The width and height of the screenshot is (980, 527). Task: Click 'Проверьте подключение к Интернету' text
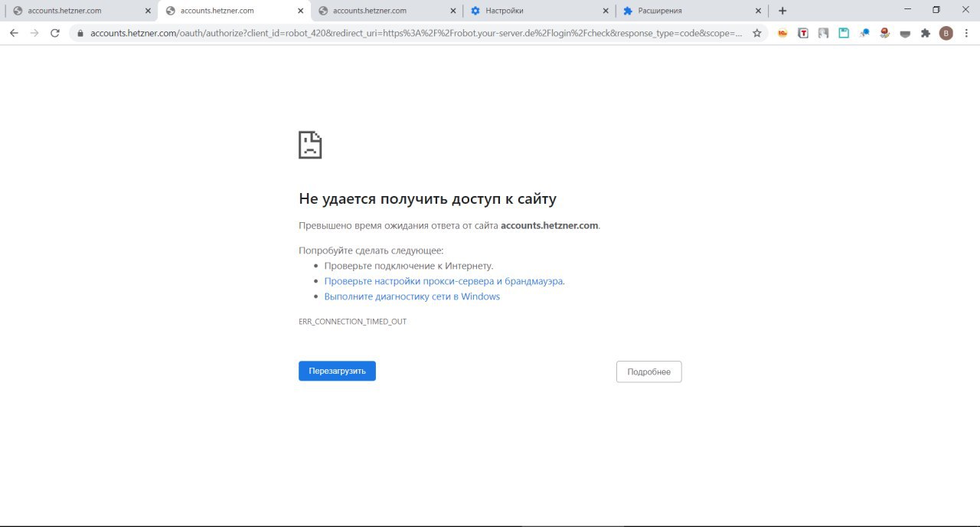409,266
